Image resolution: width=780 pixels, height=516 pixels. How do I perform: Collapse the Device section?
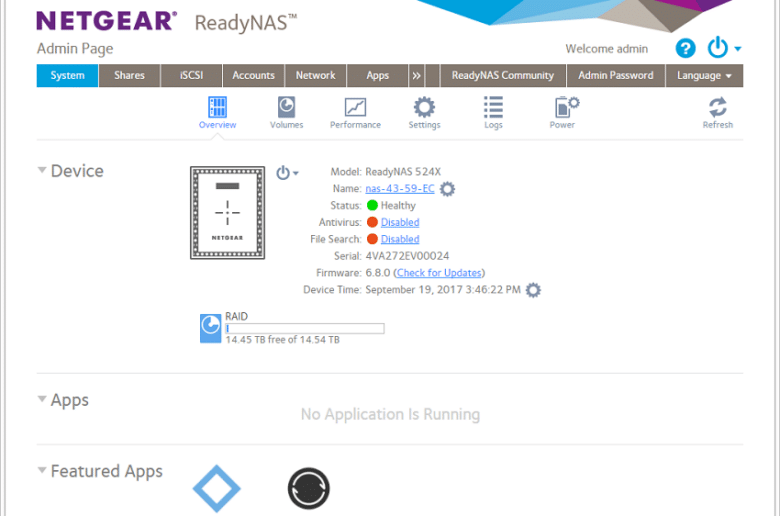[42, 170]
